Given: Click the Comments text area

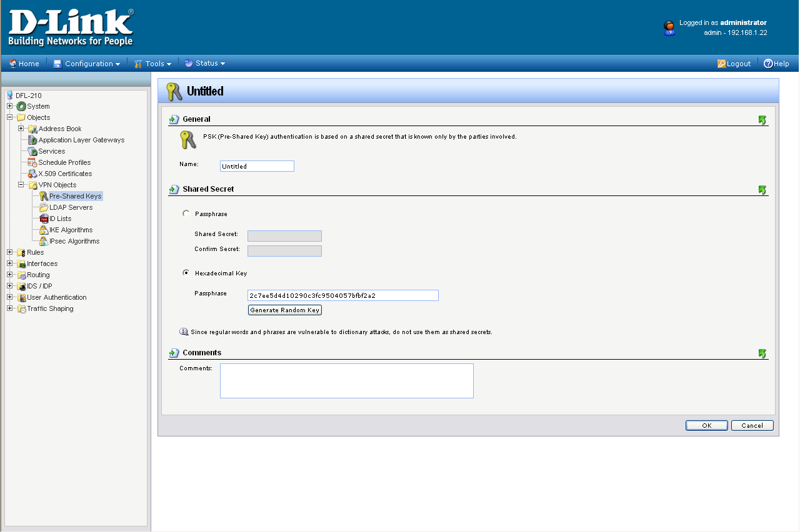Looking at the screenshot, I should click(x=347, y=381).
